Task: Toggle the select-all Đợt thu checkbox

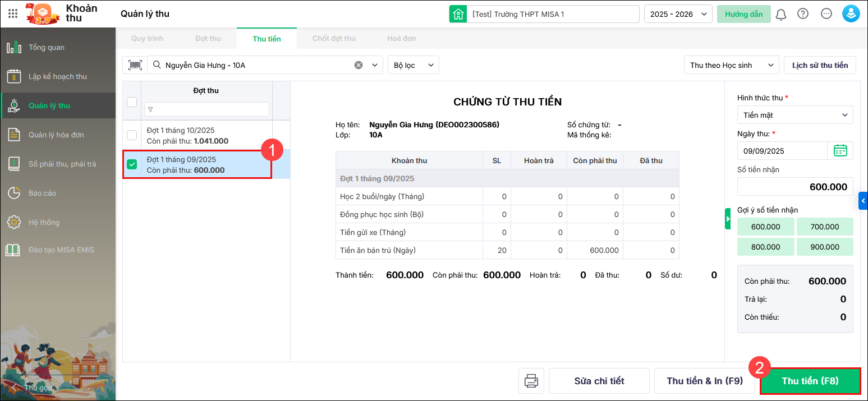Action: click(132, 102)
